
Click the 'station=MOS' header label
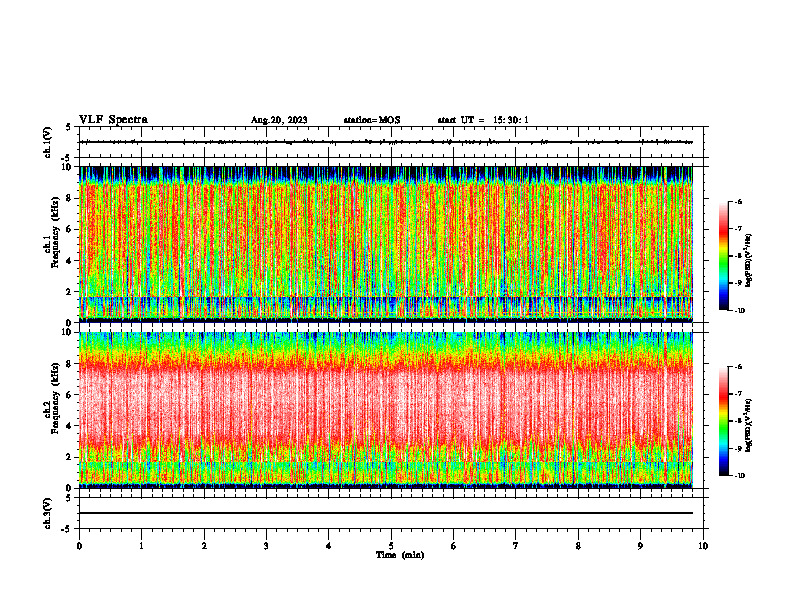[x=372, y=120]
